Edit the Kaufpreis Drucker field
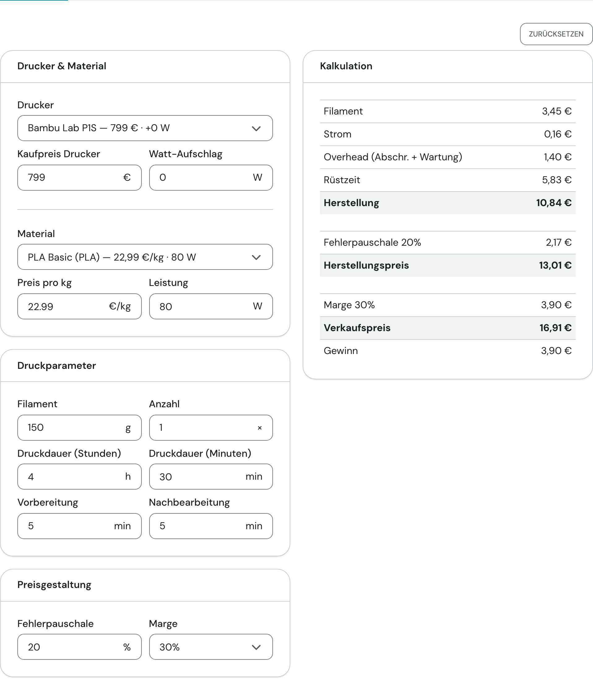This screenshot has width=593, height=700. tap(79, 177)
